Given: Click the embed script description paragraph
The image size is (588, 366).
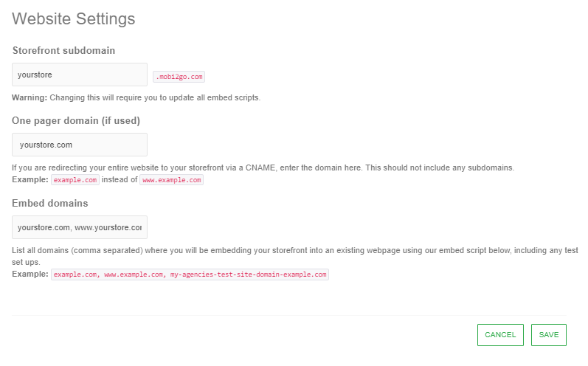Looking at the screenshot, I should pyautogui.click(x=295, y=251).
